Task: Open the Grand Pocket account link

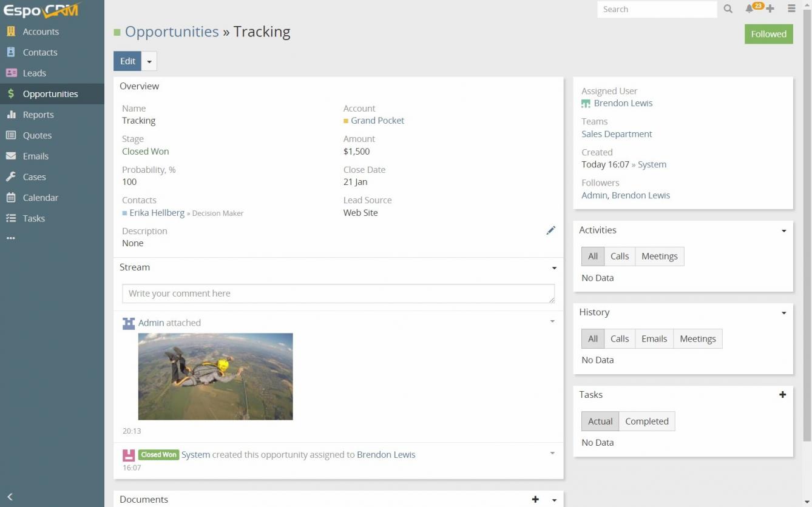Action: pos(377,121)
